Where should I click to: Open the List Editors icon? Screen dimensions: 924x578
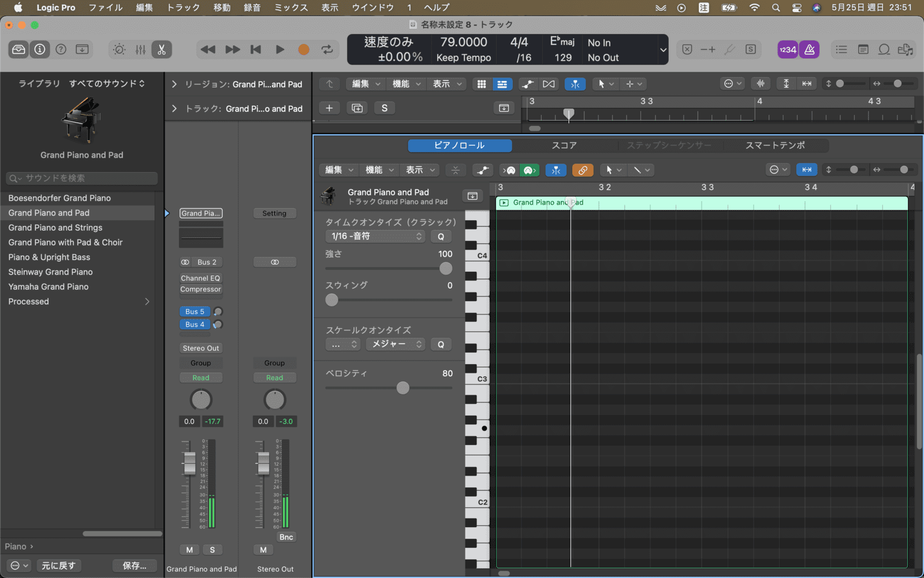841,50
